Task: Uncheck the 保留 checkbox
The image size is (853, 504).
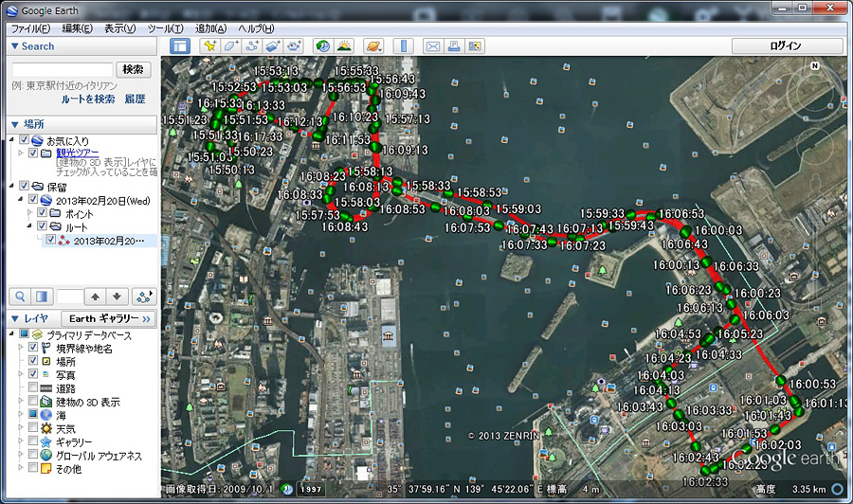Action: click(x=24, y=187)
